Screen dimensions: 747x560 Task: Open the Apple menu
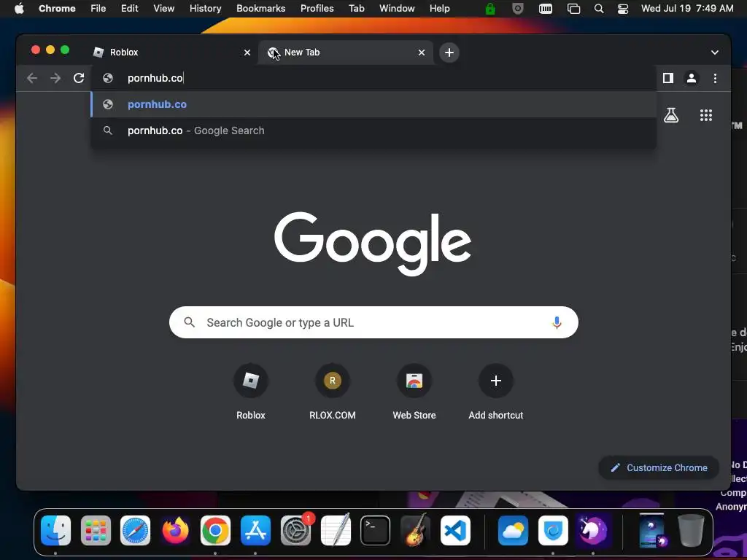pyautogui.click(x=19, y=9)
